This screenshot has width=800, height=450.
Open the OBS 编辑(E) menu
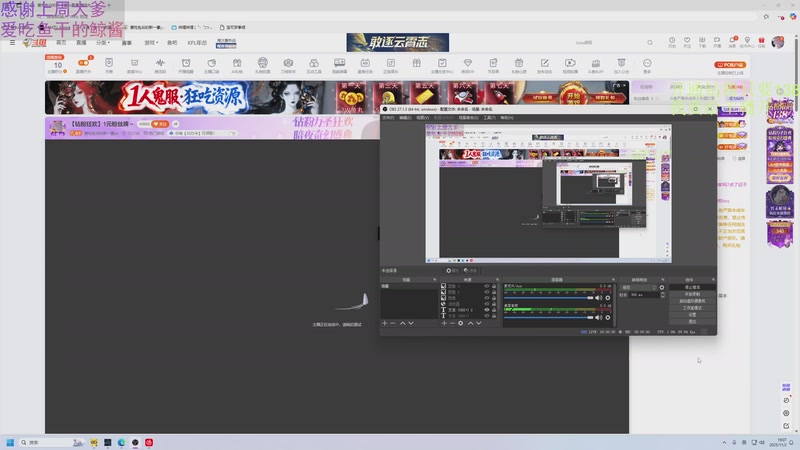[405, 118]
